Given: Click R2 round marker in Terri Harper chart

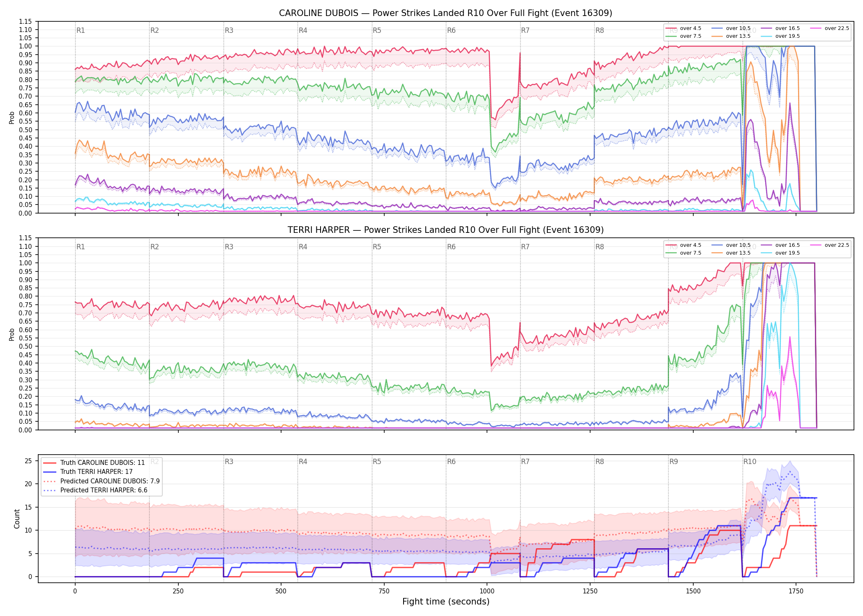Looking at the screenshot, I should [x=155, y=247].
